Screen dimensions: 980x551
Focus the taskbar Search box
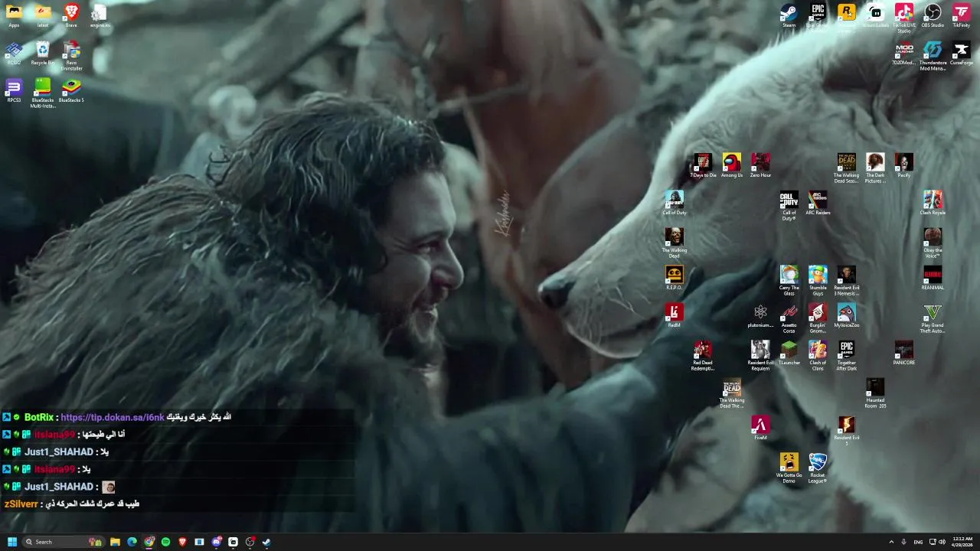pos(63,542)
